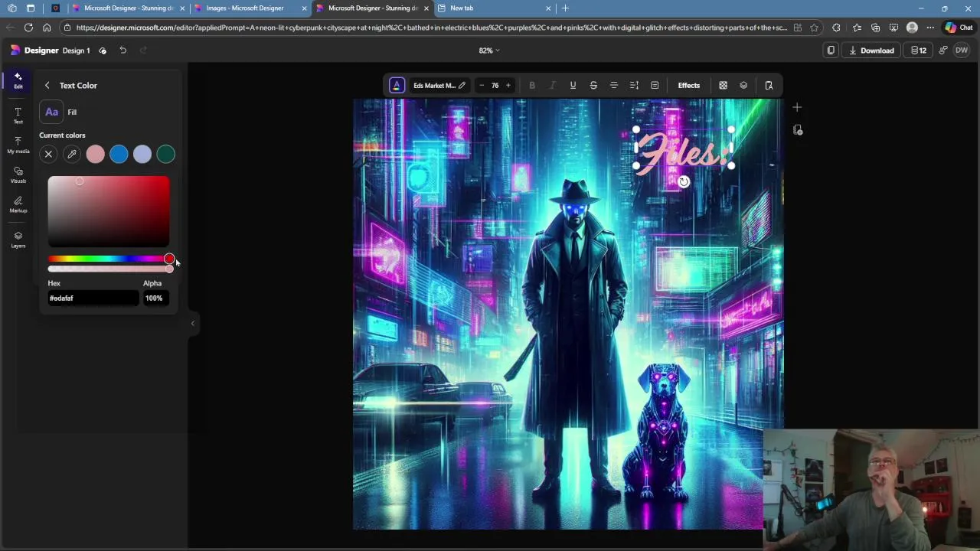980x551 pixels.
Task: Open My media in sidebar
Action: (x=18, y=145)
